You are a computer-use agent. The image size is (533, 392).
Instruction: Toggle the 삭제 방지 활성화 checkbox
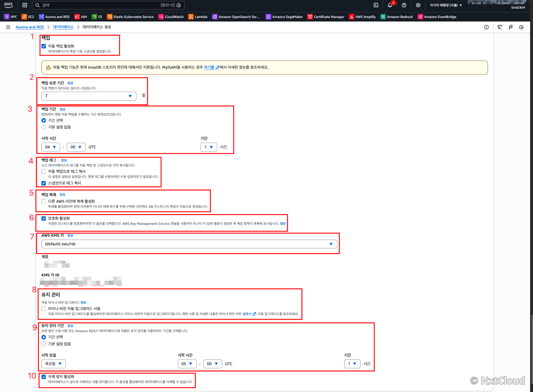pyautogui.click(x=44, y=377)
